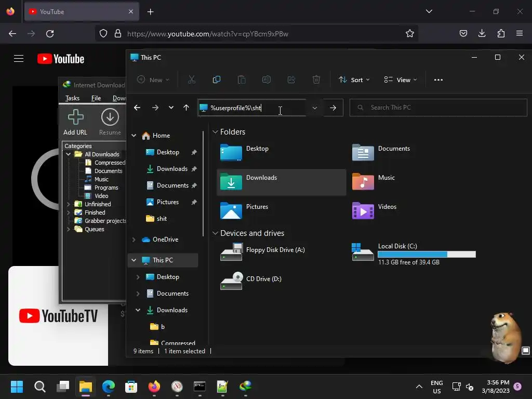
Task: Click Search This PC box
Action: click(438, 108)
